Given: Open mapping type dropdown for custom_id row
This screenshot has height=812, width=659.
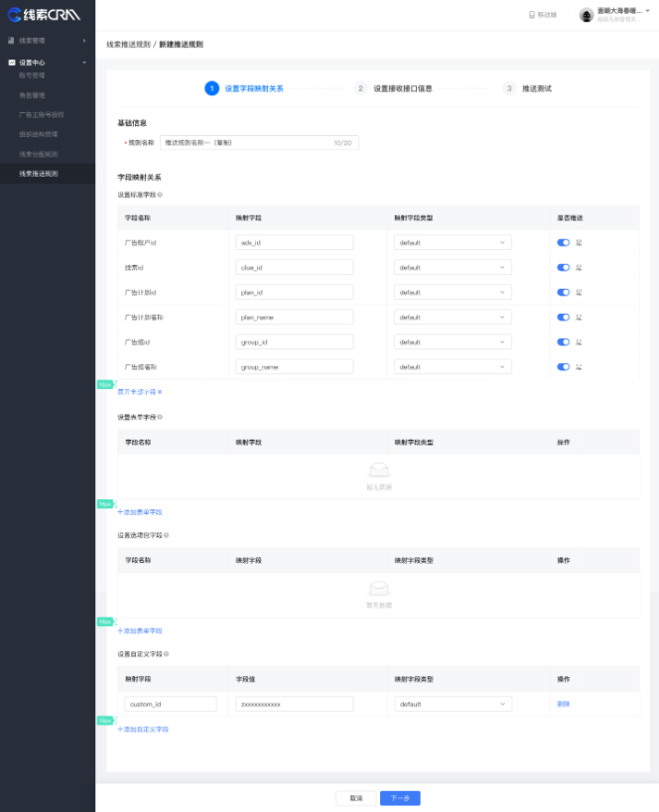Looking at the screenshot, I should point(453,704).
